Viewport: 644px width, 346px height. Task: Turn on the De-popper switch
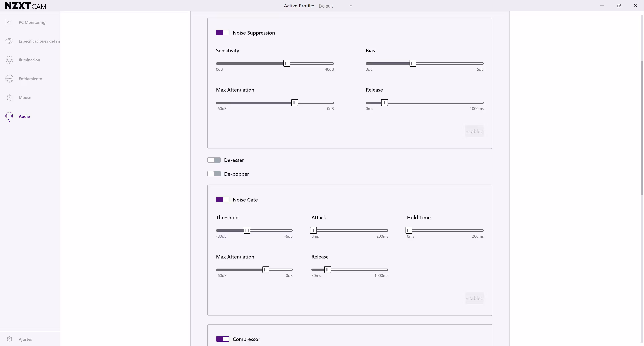214,174
